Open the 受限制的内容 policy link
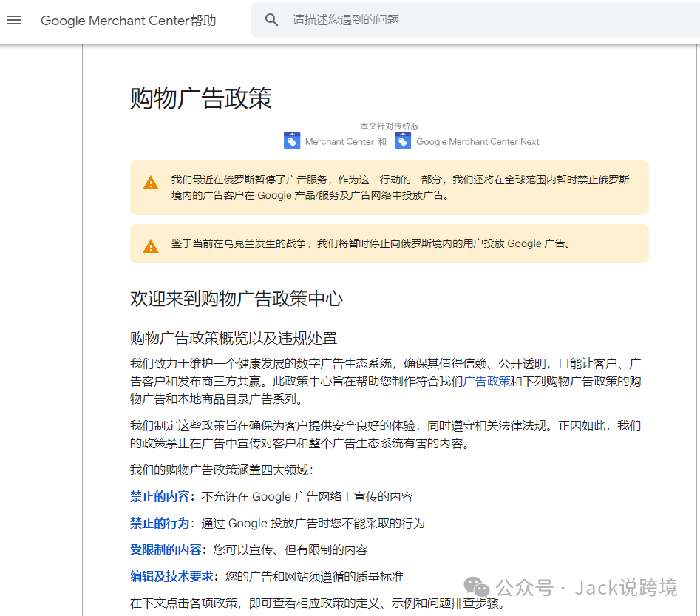 coord(166,550)
